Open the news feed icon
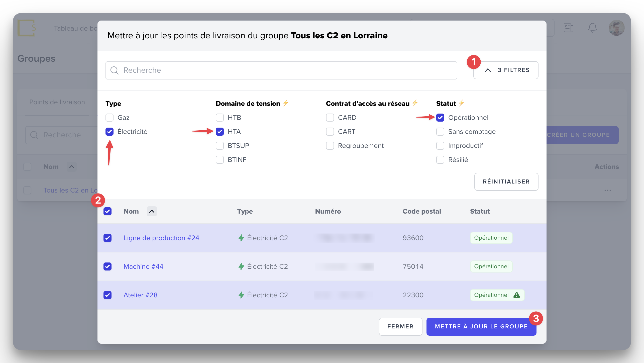 [568, 28]
